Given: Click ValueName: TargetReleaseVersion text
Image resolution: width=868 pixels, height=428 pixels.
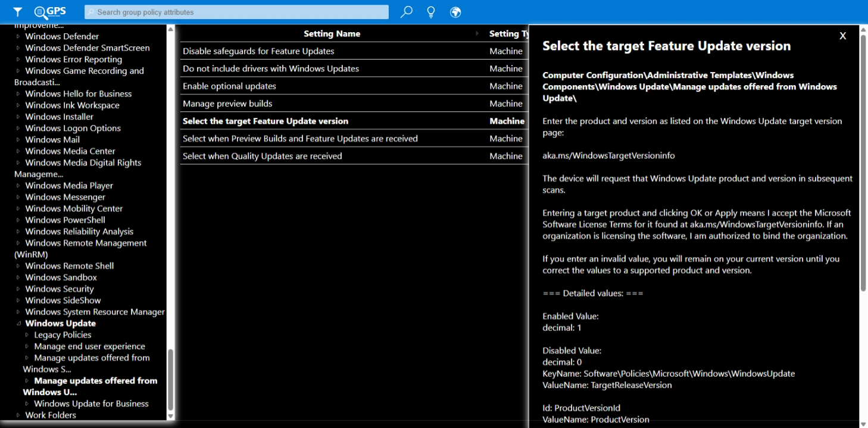Looking at the screenshot, I should (x=607, y=385).
